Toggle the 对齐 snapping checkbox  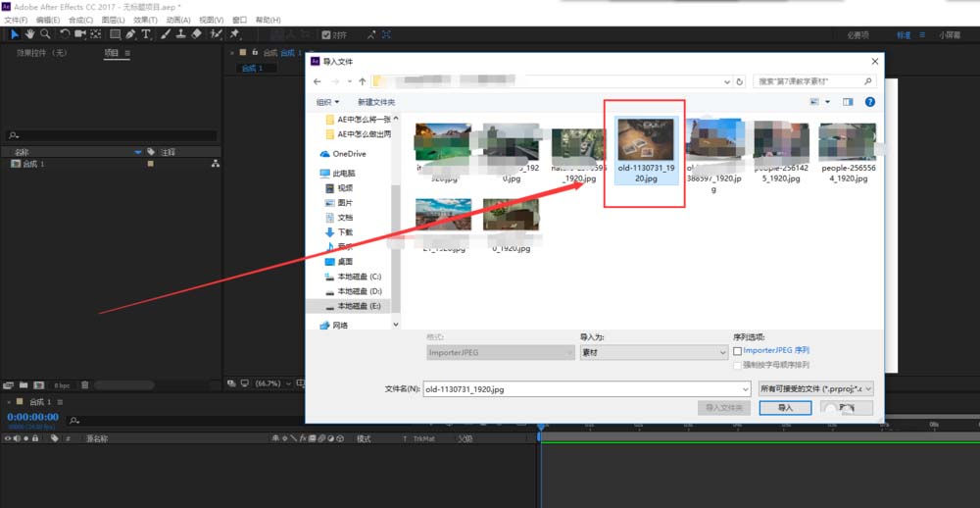pyautogui.click(x=325, y=34)
